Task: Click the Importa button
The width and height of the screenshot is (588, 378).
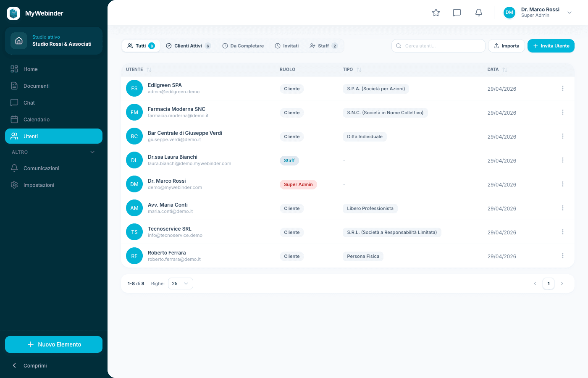Action: tap(507, 46)
